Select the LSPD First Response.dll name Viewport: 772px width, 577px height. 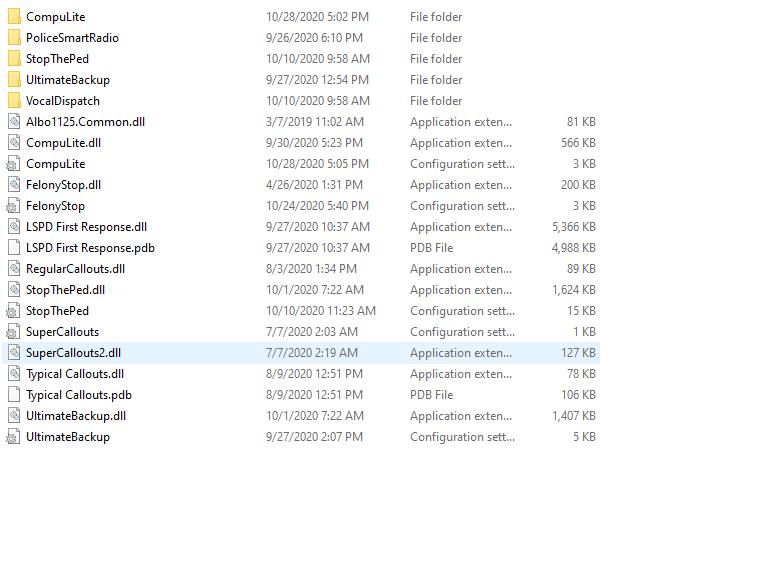pyautogui.click(x=87, y=227)
